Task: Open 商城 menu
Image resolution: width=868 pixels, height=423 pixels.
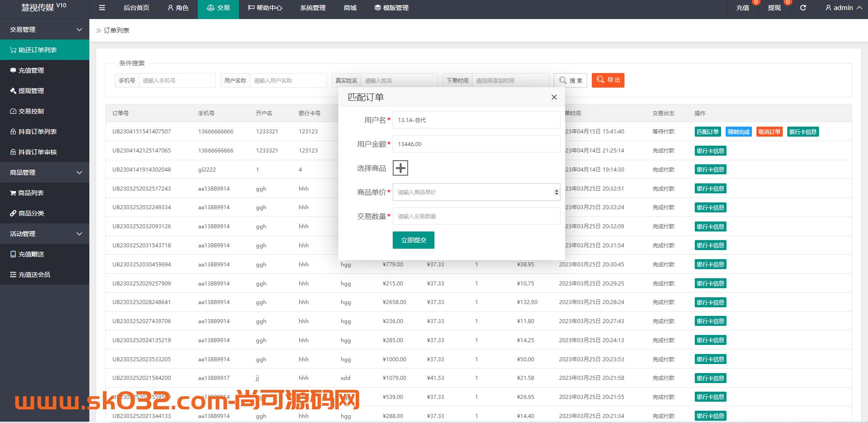Action: pos(350,8)
